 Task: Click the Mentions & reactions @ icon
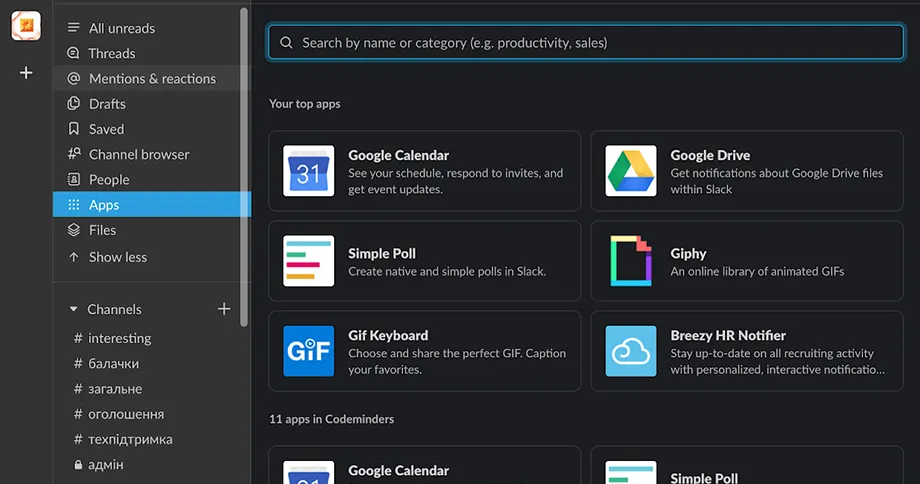click(x=73, y=78)
